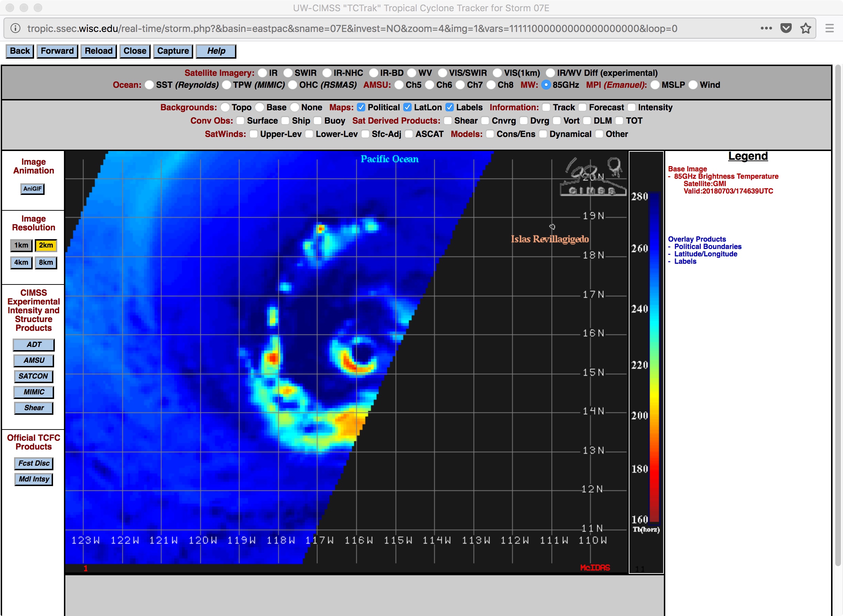
Task: Click the Close button
Action: [x=135, y=51]
